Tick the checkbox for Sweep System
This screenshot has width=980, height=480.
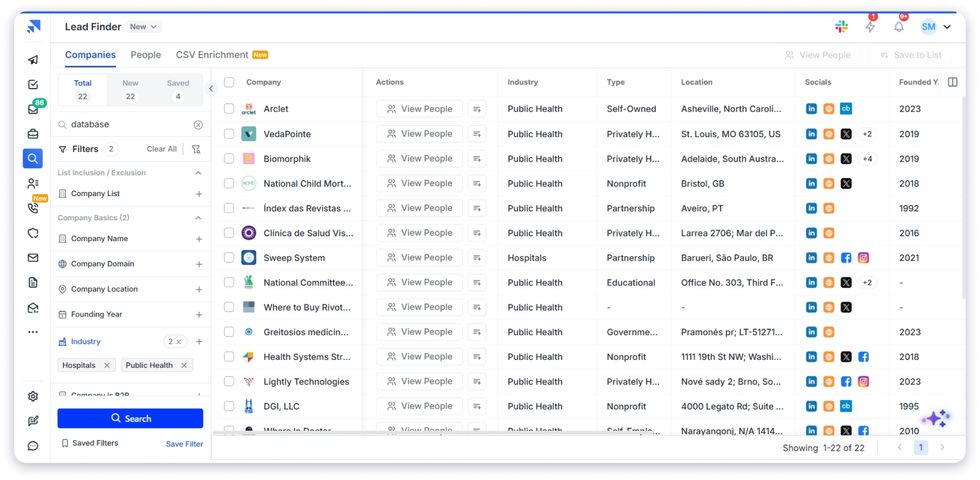(229, 258)
